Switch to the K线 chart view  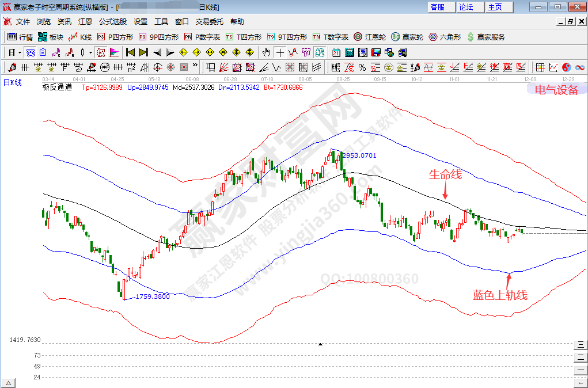pyautogui.click(x=80, y=37)
